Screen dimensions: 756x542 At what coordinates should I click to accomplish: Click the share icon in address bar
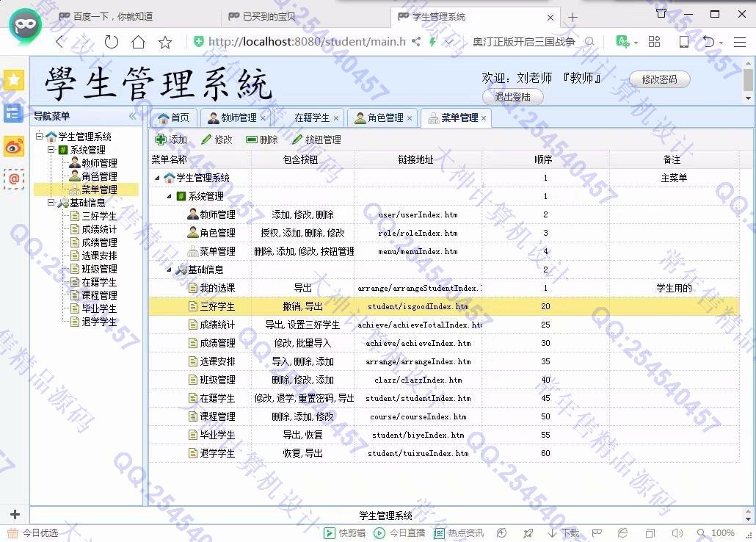click(416, 42)
